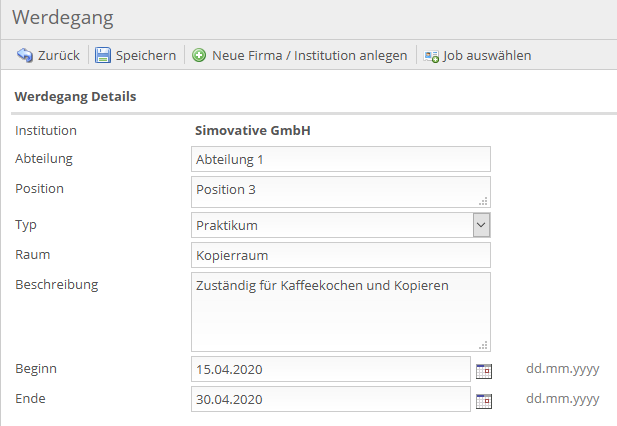Expand the Typ dropdown arrow

481,225
